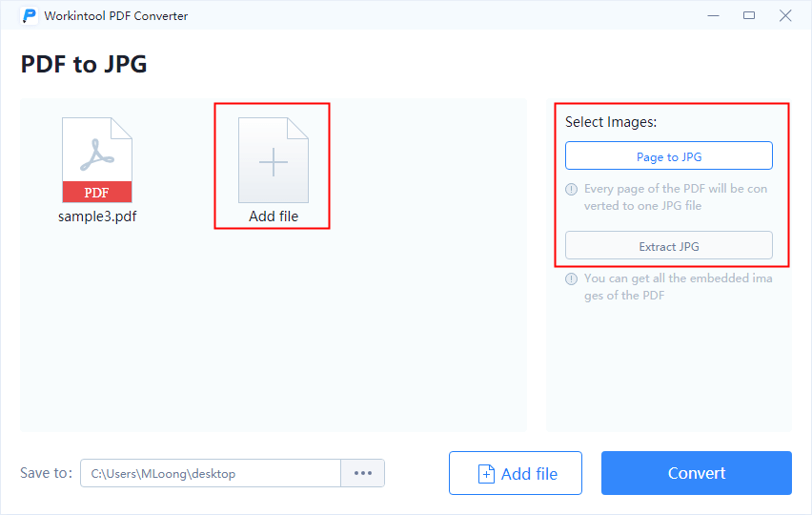Viewport: 812px width, 515px height.
Task: Close the Workintool PDF Converter window
Action: pyautogui.click(x=785, y=15)
